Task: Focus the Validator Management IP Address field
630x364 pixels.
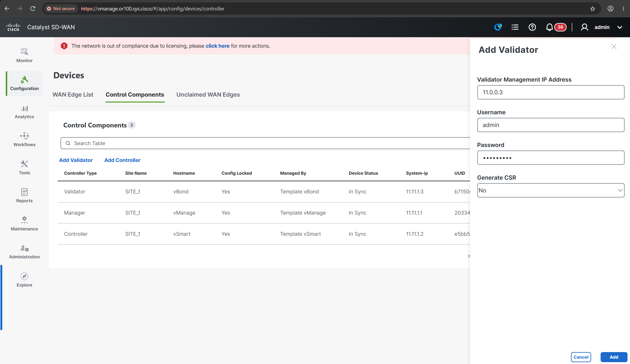Action: (550, 92)
